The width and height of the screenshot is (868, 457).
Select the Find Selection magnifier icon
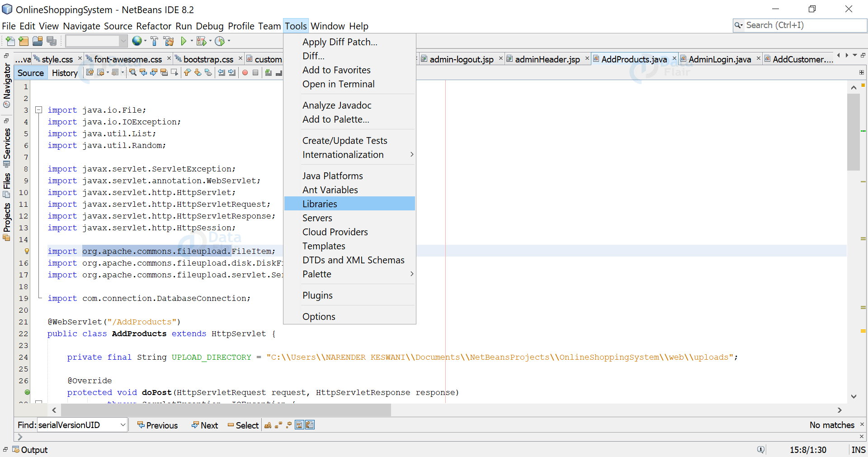(132, 72)
